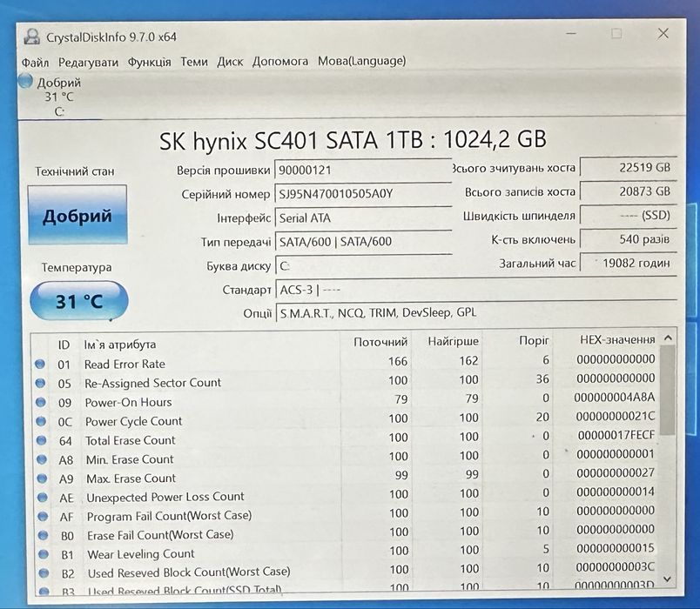The width and height of the screenshot is (700, 609).
Task: Click the total hours 19082 годин
Action: click(628, 263)
